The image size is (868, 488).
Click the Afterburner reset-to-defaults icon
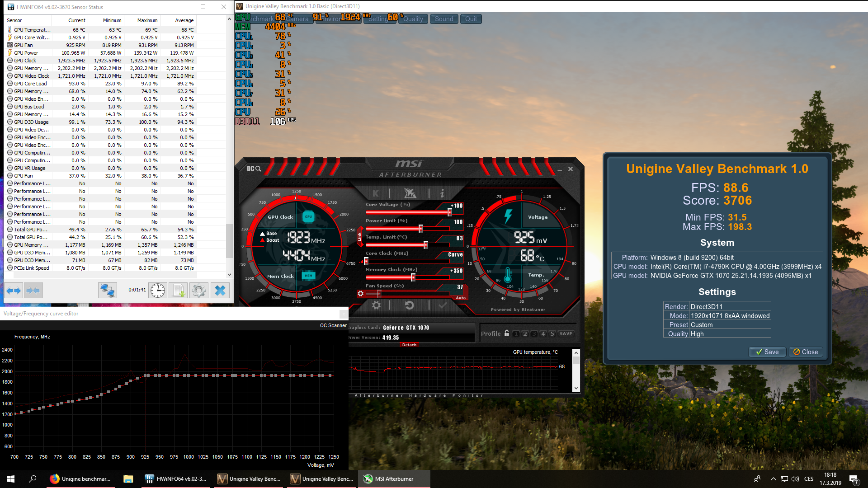tap(409, 305)
